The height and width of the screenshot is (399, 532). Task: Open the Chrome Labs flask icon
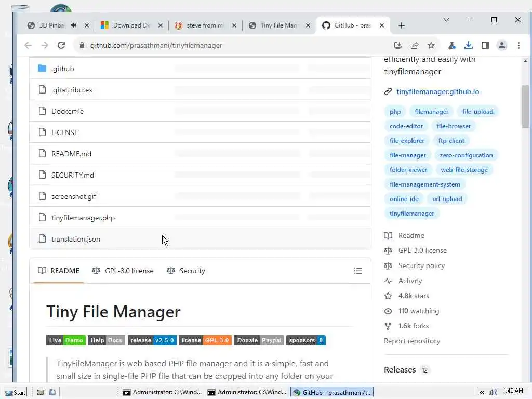tap(451, 45)
